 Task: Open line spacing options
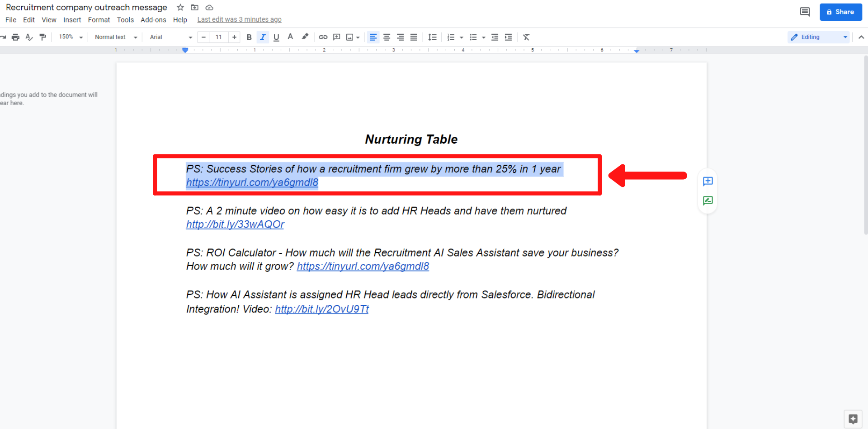pyautogui.click(x=432, y=37)
